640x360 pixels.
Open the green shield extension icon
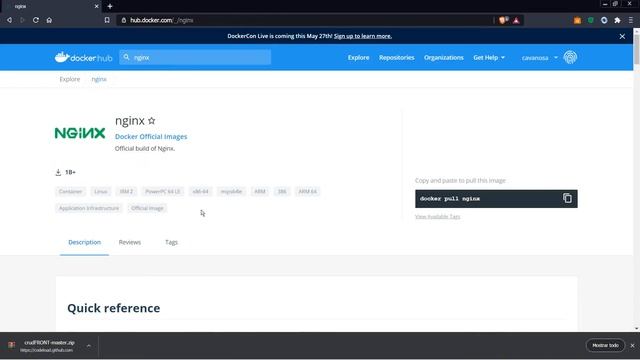click(x=591, y=20)
